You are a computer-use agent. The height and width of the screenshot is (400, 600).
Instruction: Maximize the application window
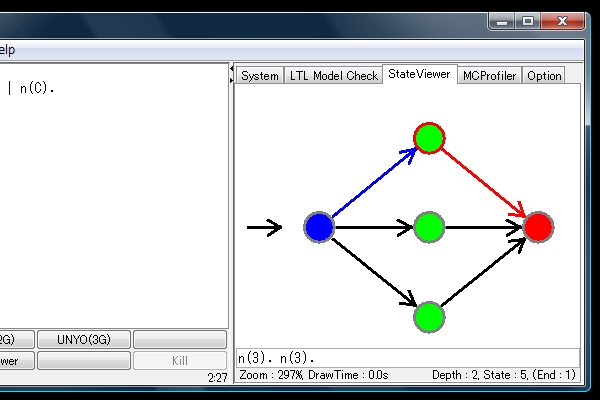528,19
